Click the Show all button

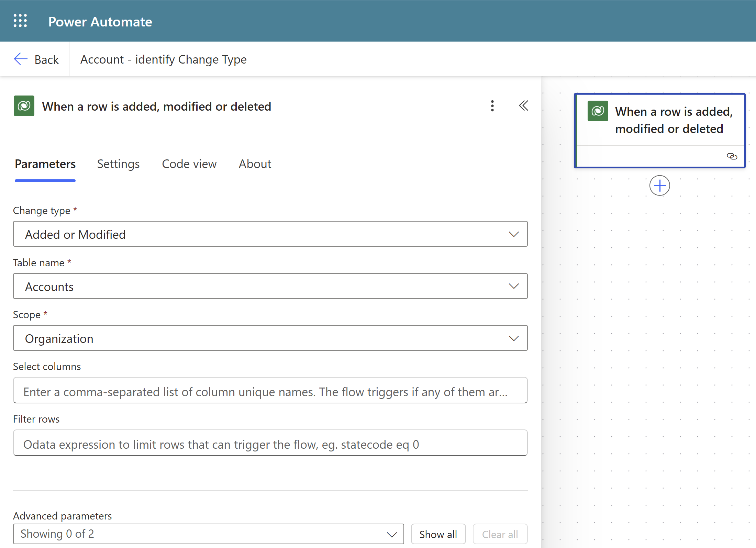(438, 534)
